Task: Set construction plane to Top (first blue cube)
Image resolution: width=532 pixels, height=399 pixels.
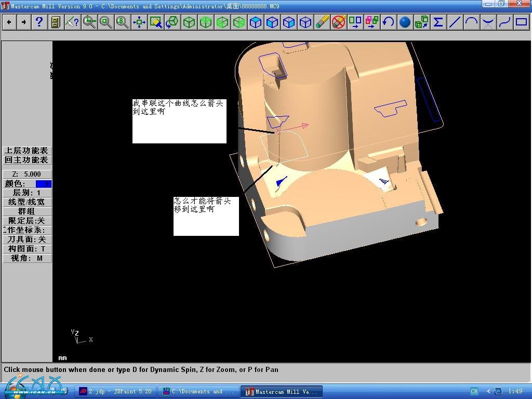Action: click(256, 22)
